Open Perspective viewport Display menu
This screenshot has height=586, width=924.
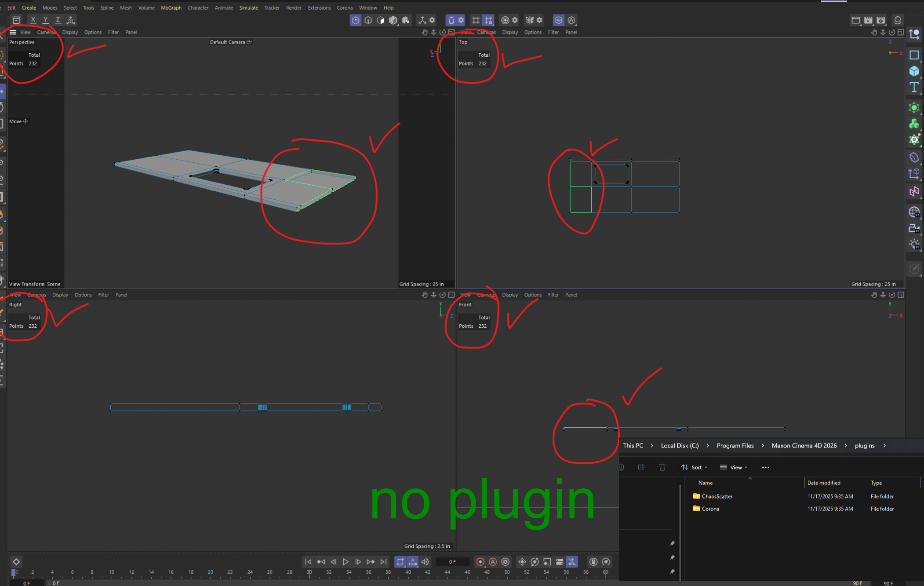pyautogui.click(x=70, y=32)
